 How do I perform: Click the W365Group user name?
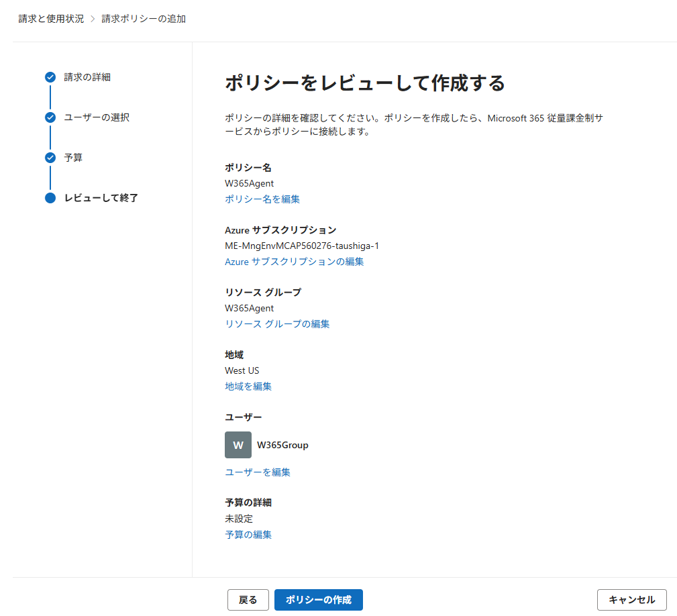(282, 445)
